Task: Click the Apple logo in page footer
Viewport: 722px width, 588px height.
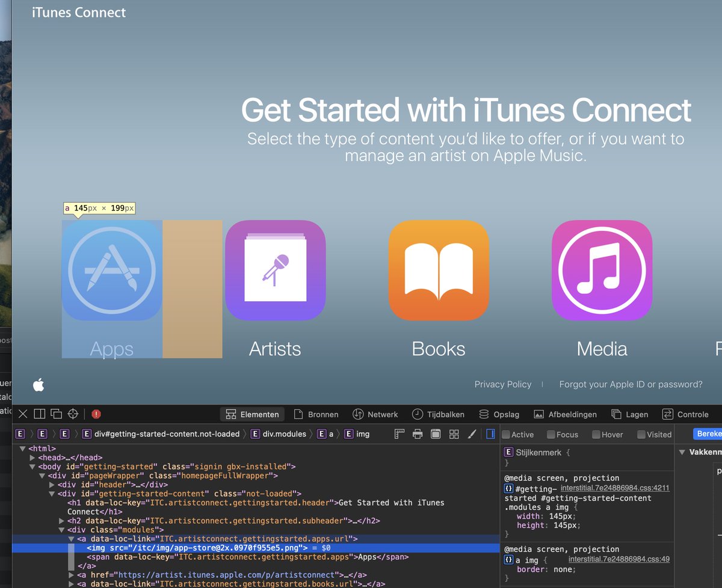Action: pyautogui.click(x=39, y=385)
